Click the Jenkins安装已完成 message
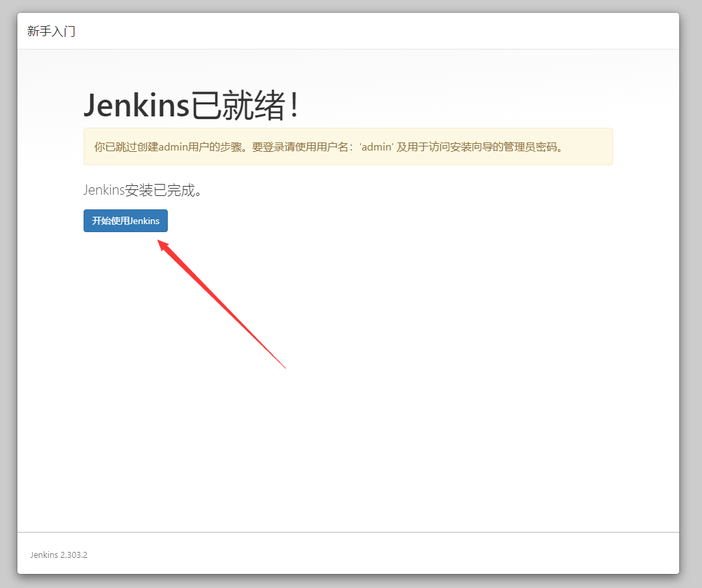The image size is (702, 588). tap(143, 191)
